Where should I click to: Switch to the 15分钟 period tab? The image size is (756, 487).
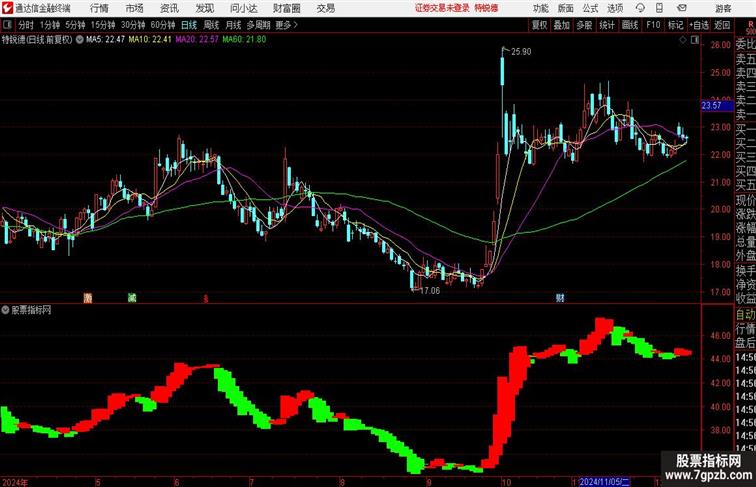[x=103, y=25]
